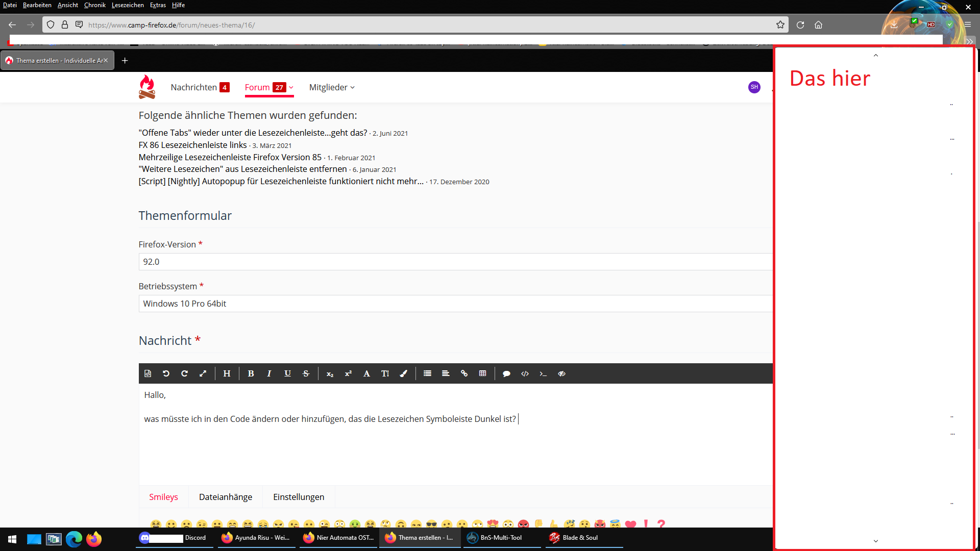Click the Firefox-Version input field

click(x=454, y=262)
